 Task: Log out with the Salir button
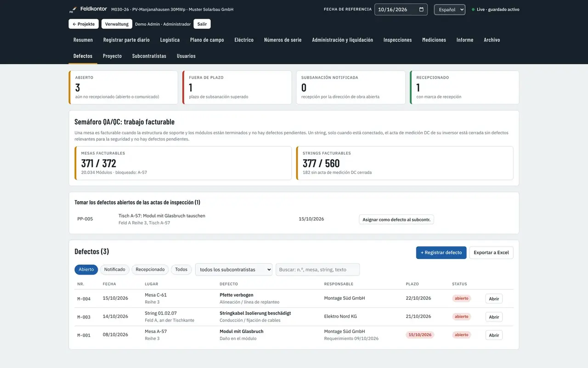tap(202, 24)
